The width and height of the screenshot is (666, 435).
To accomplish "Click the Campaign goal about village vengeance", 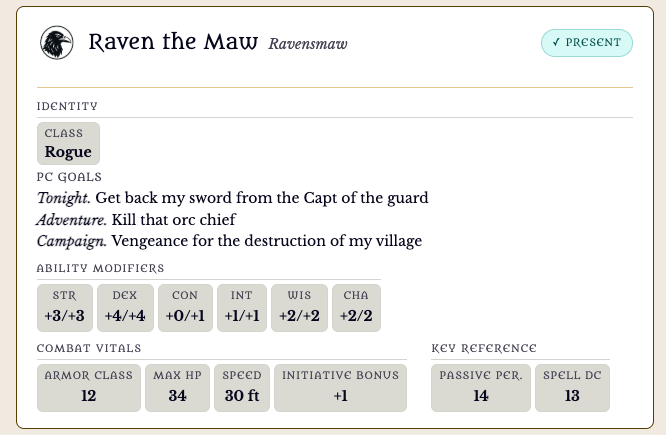I will (229, 241).
